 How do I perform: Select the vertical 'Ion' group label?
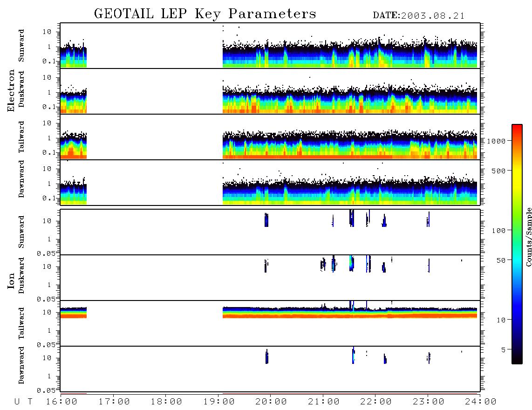click(11, 280)
